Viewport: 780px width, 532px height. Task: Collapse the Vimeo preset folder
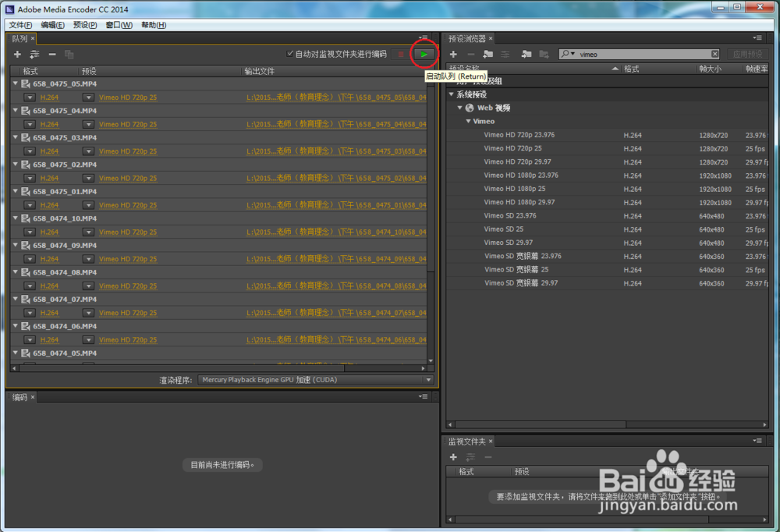click(x=468, y=121)
